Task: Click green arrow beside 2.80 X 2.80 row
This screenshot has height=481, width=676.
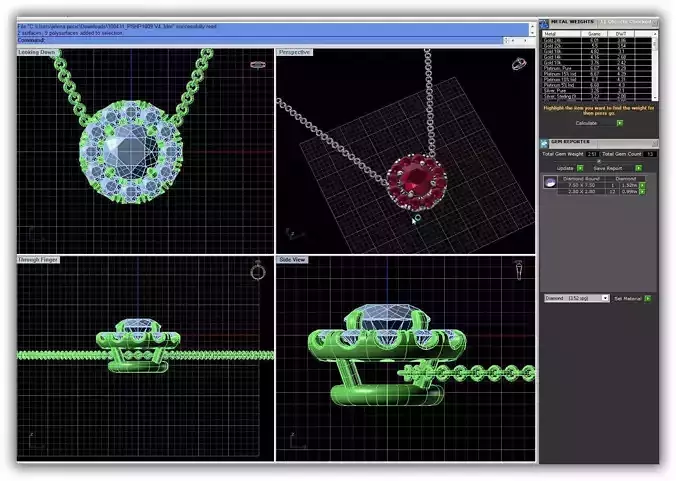Action: [642, 192]
